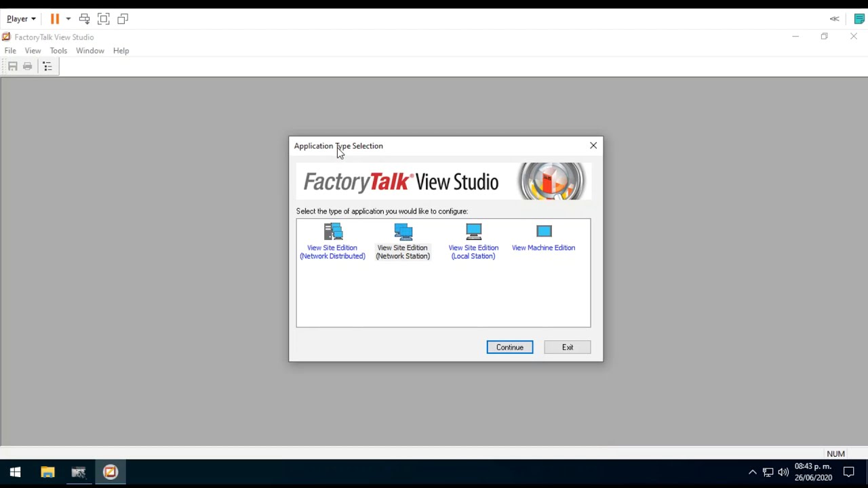This screenshot has width=868, height=488.
Task: Click the second taskbar app icon
Action: 79,472
